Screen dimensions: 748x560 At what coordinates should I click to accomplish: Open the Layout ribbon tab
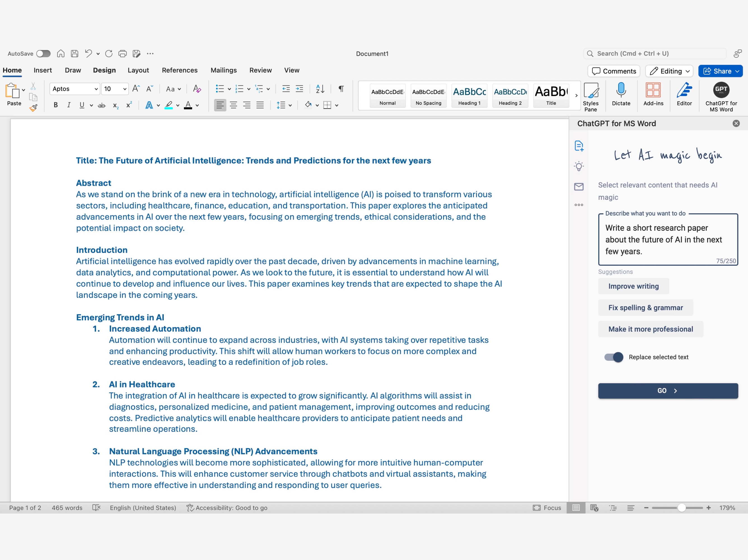[138, 70]
